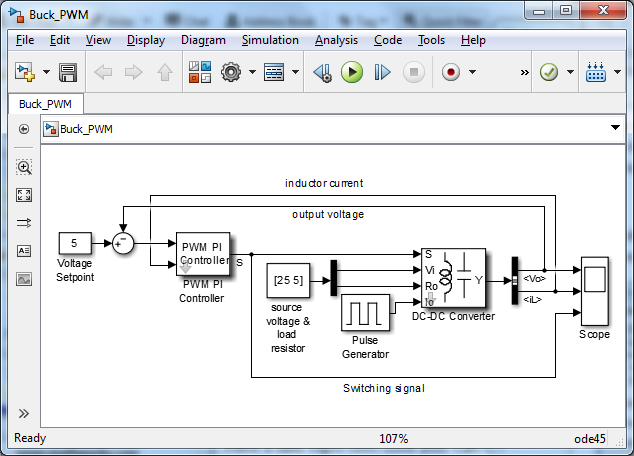Open Model Configuration Parameters gear
Image resolution: width=634 pixels, height=456 pixels.
click(231, 72)
